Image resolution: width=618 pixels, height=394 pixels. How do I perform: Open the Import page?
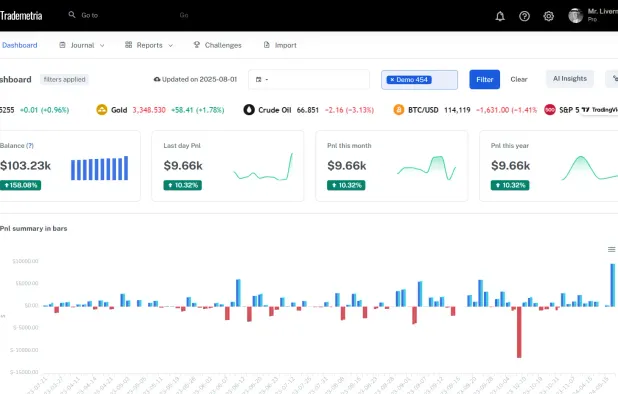click(280, 45)
